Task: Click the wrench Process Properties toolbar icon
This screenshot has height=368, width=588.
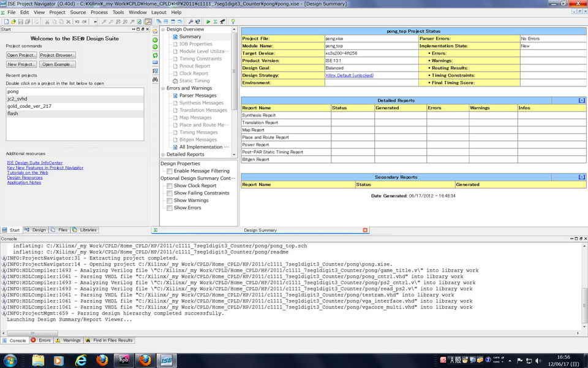Action: pyautogui.click(x=190, y=22)
